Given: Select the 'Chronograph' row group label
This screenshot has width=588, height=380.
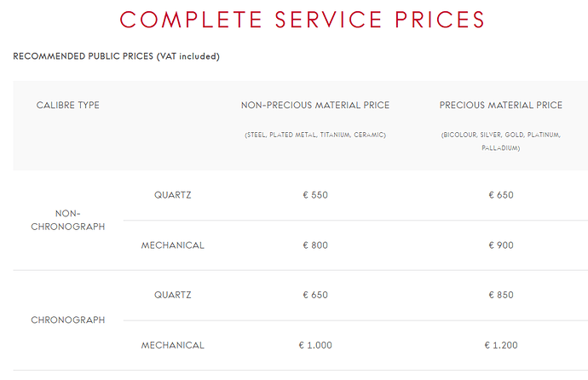Looking at the screenshot, I should [68, 320].
